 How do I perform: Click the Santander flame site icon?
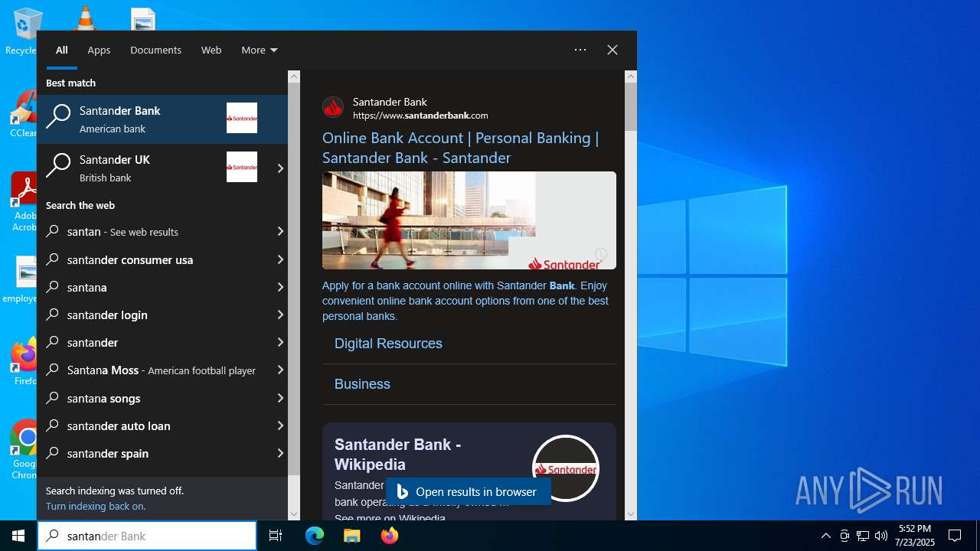(x=333, y=107)
